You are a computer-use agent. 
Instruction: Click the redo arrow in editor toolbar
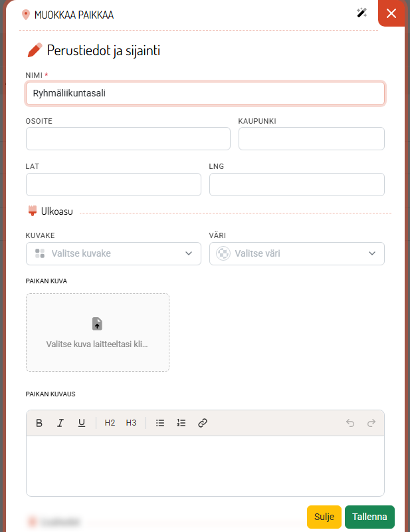tap(371, 423)
